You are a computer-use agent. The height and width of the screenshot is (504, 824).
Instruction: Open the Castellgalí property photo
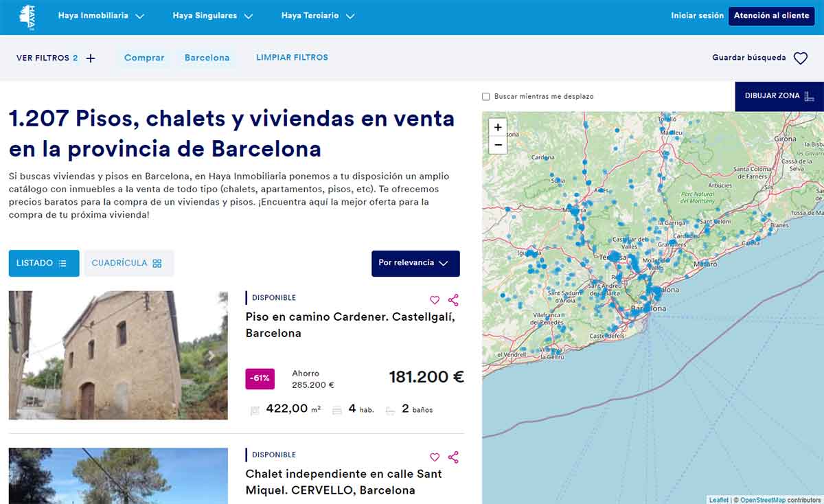[x=118, y=355]
